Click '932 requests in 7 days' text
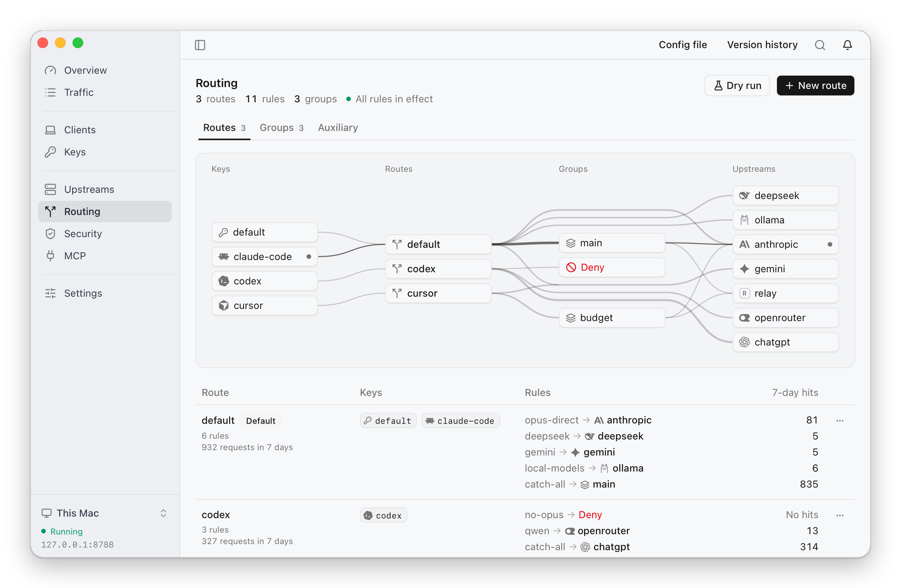Screen dimensions: 901x588 247,447
